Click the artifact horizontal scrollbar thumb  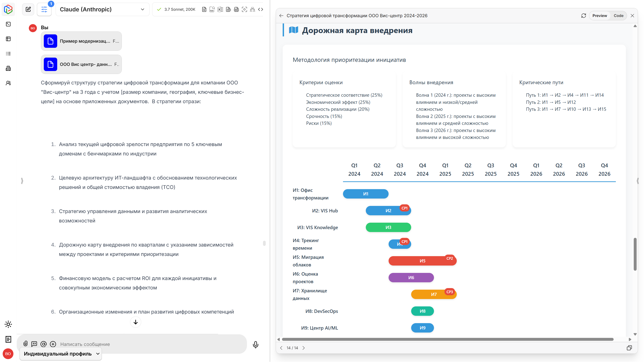coord(448,339)
